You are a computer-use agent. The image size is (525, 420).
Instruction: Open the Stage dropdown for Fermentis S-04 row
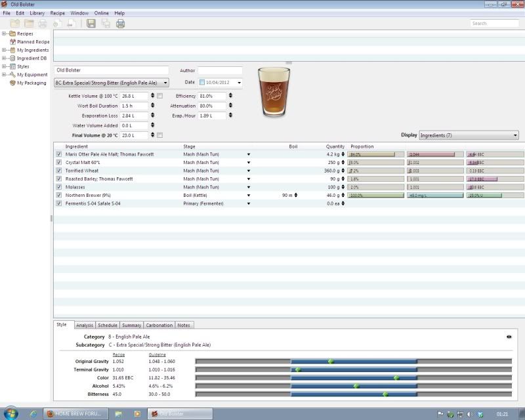pyautogui.click(x=249, y=203)
